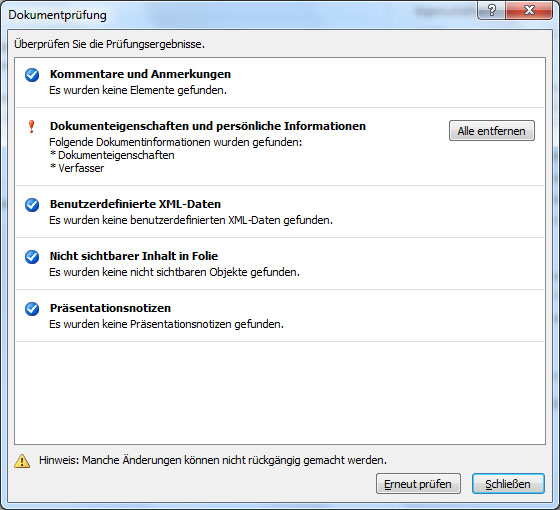Click the checkmark icon next to Benutzerdefinierte XML-Daten
The width and height of the screenshot is (560, 510).
tap(32, 205)
